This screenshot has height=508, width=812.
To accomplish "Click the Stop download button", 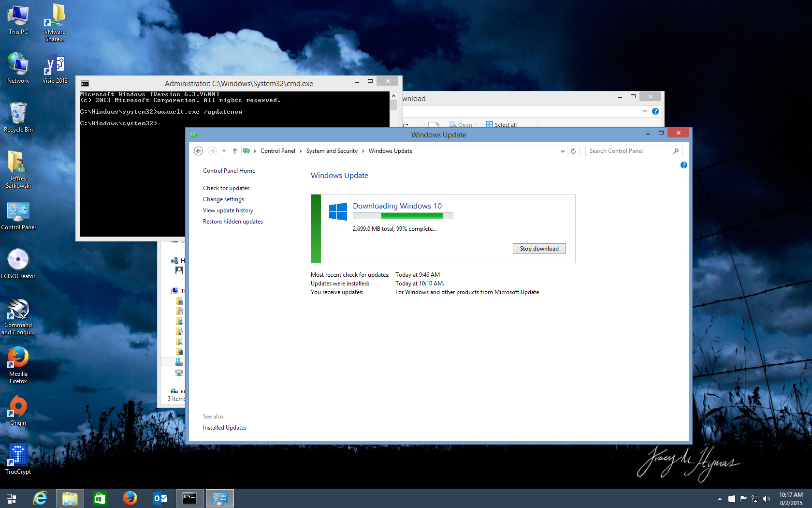I will 539,249.
